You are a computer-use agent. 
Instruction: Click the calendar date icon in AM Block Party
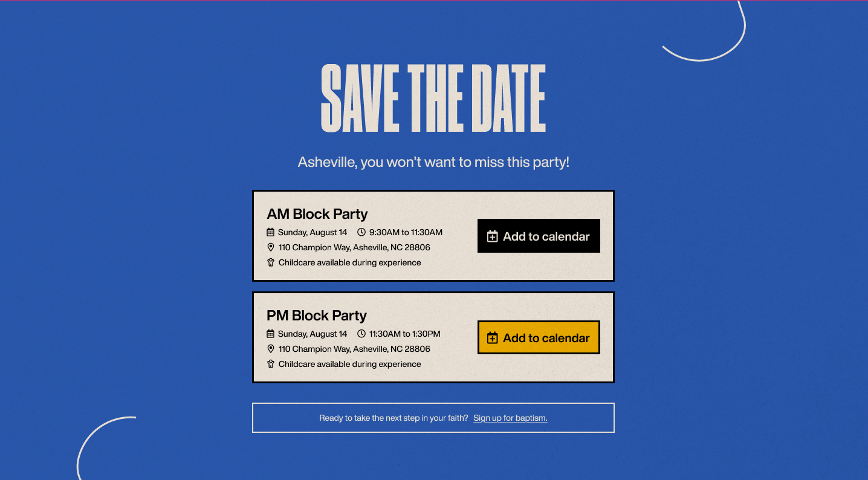click(x=271, y=232)
